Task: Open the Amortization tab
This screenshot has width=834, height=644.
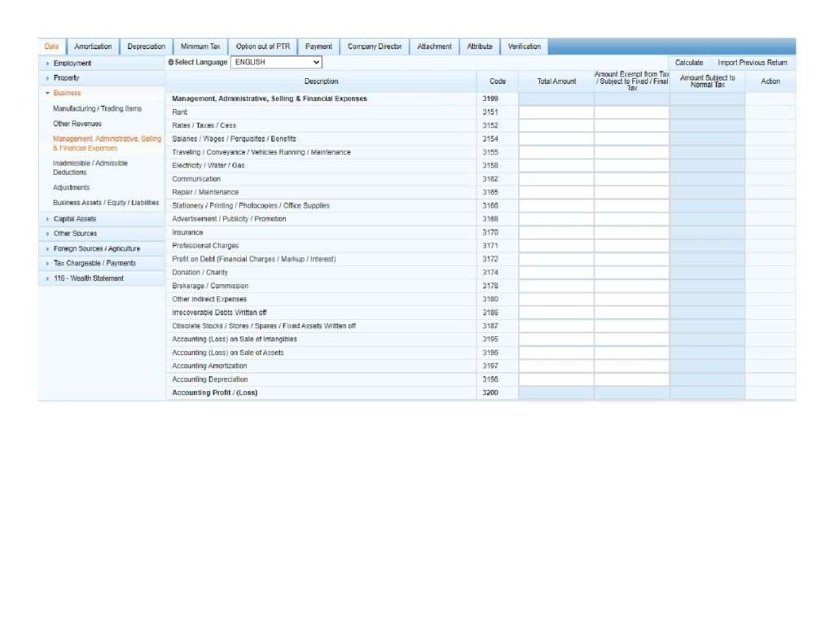Action: click(x=93, y=46)
